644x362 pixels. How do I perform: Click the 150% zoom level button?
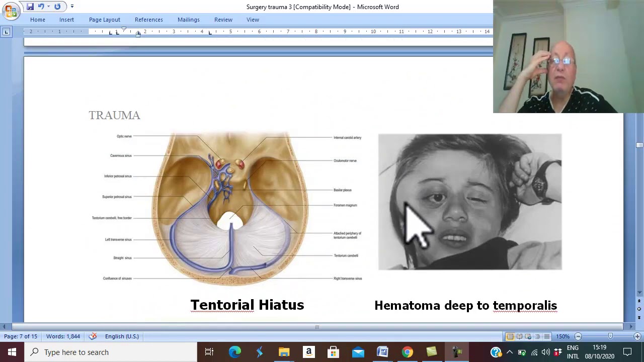click(562, 336)
